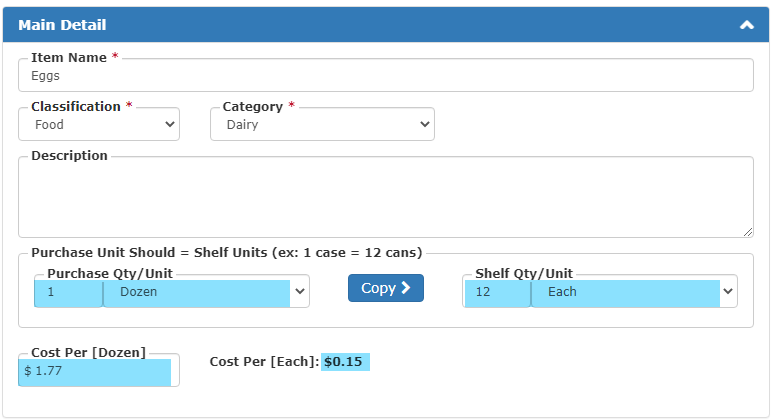774x420 pixels.
Task: Click the Shelf Qty/Unit label
Action: 524,273
